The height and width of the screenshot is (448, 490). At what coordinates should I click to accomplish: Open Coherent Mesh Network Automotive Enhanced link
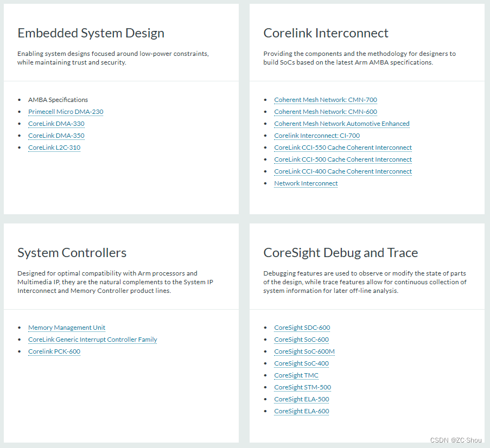pyautogui.click(x=342, y=124)
